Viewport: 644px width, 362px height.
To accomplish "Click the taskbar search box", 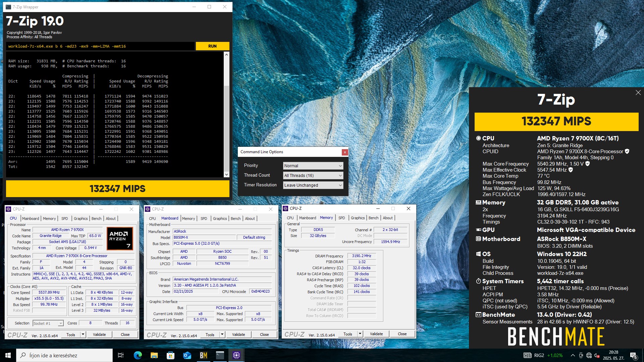I will [x=64, y=355].
